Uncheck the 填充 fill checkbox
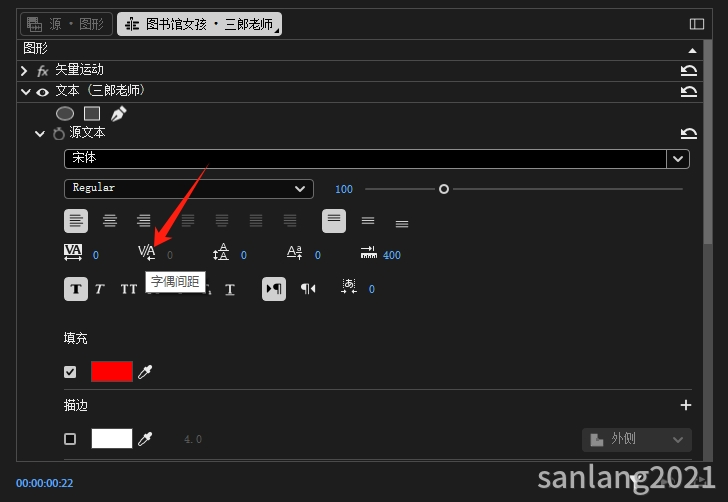 tap(70, 372)
